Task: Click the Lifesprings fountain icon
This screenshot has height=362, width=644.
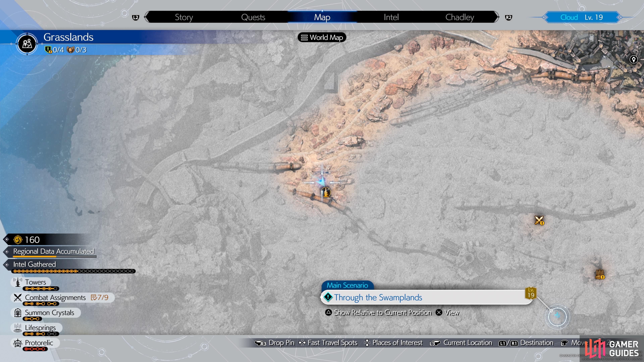Action: coord(17,328)
